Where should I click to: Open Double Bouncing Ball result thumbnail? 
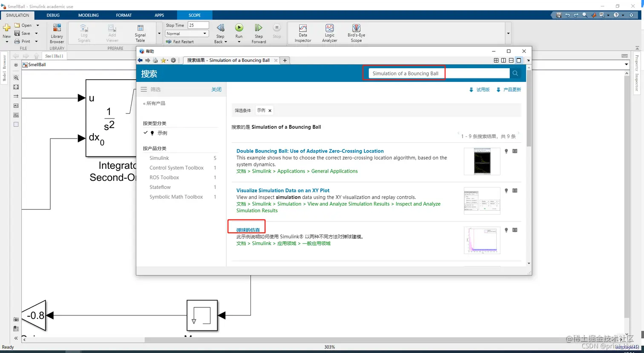(482, 162)
